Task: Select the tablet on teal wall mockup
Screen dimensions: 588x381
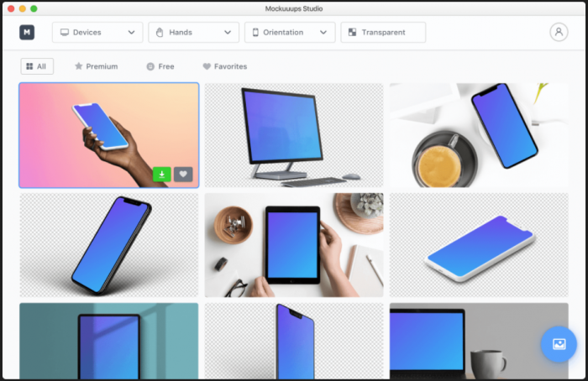Action: tap(108, 341)
